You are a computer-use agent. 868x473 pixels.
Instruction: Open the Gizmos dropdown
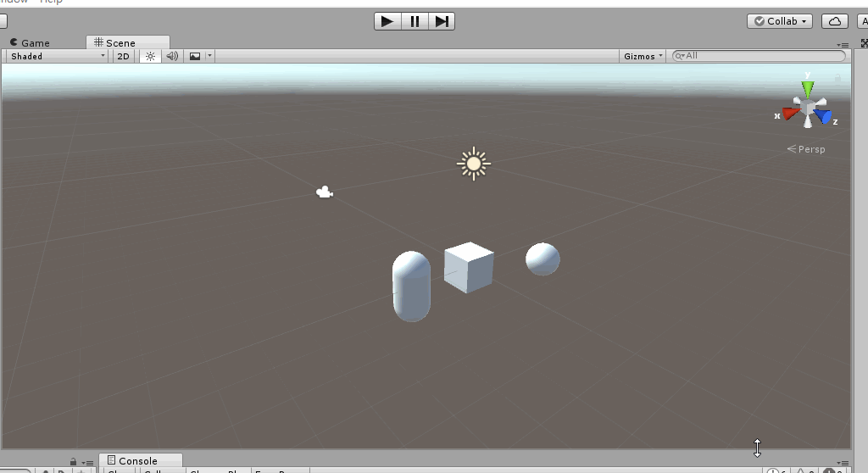tap(643, 56)
